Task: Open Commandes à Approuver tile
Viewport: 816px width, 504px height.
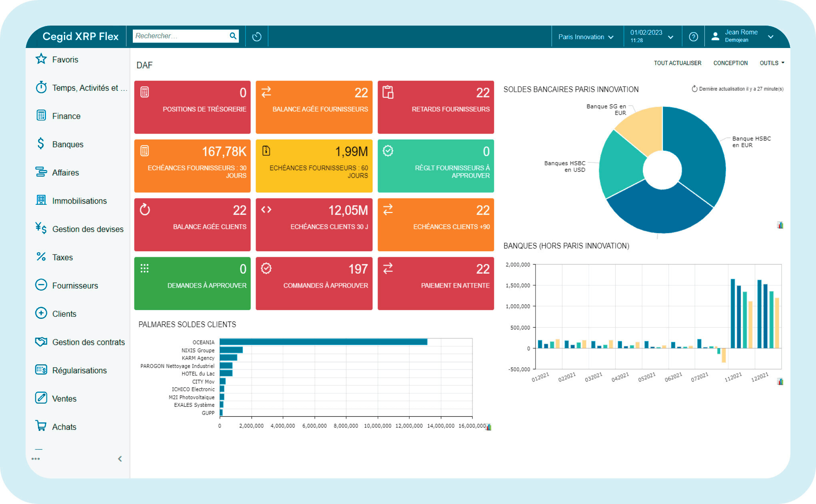Action: point(314,284)
